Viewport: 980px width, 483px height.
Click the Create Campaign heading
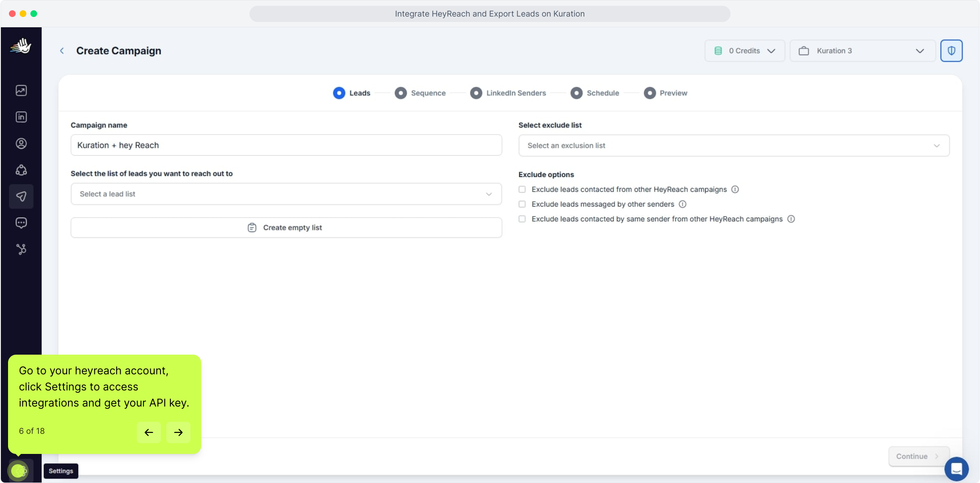click(x=119, y=51)
